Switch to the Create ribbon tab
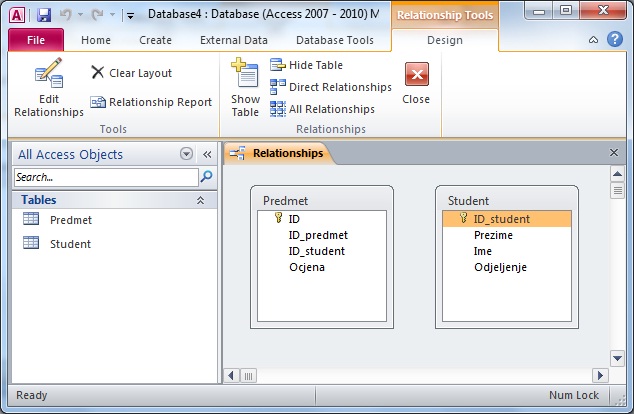The image size is (634, 414). click(155, 40)
